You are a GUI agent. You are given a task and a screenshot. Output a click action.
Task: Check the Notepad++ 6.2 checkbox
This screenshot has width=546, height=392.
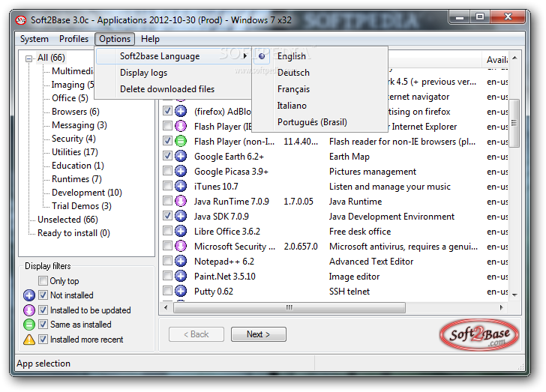tap(167, 261)
